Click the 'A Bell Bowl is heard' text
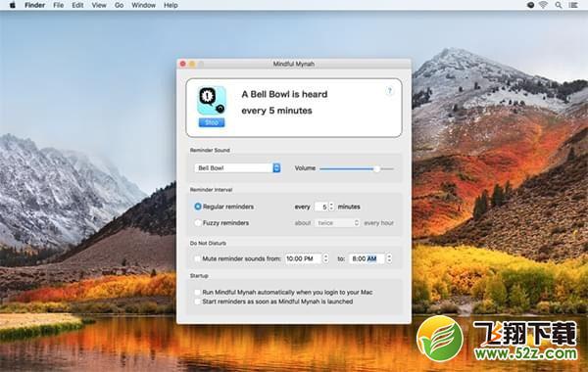Image resolution: width=588 pixels, height=372 pixels. 284,94
